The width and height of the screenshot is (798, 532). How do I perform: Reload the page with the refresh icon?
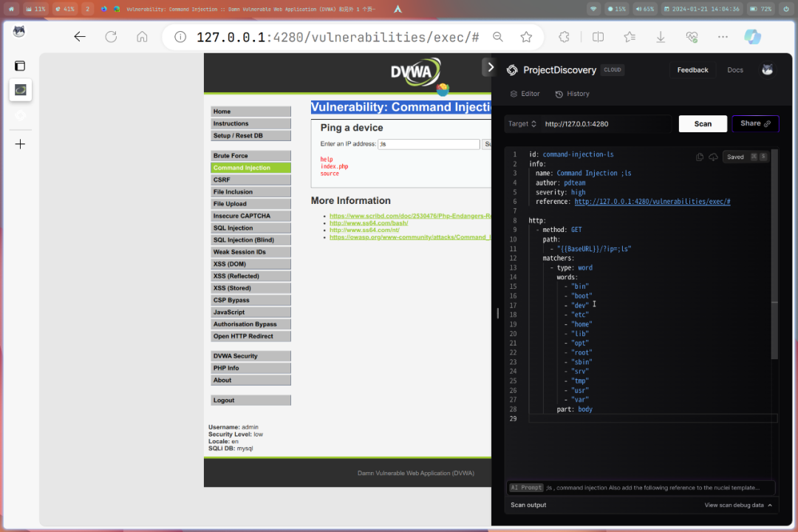[111, 37]
